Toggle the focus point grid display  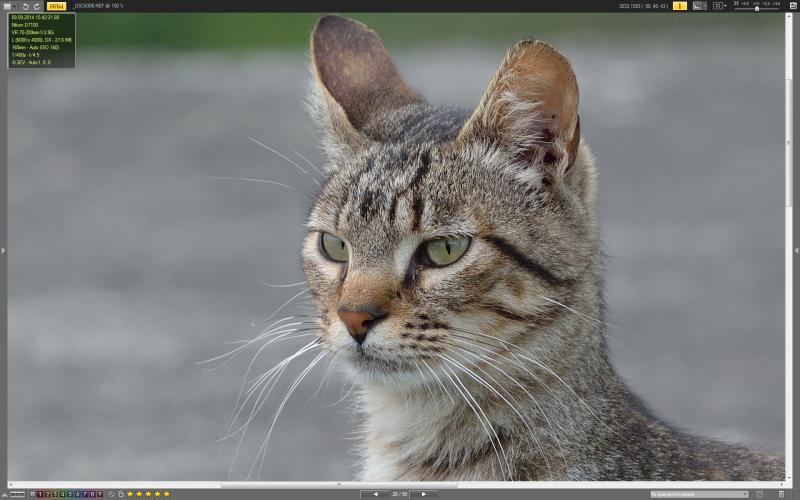[718, 6]
